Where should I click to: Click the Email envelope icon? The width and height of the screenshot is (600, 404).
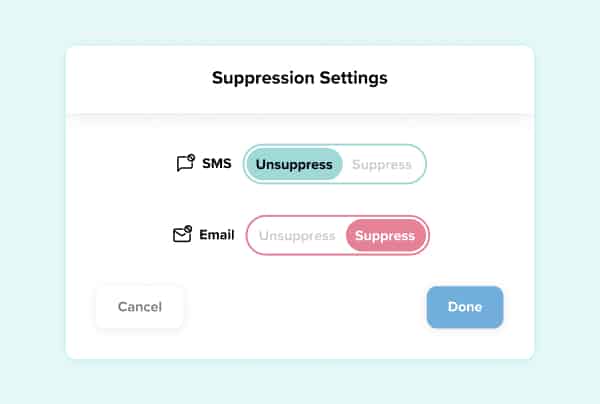[x=182, y=236]
